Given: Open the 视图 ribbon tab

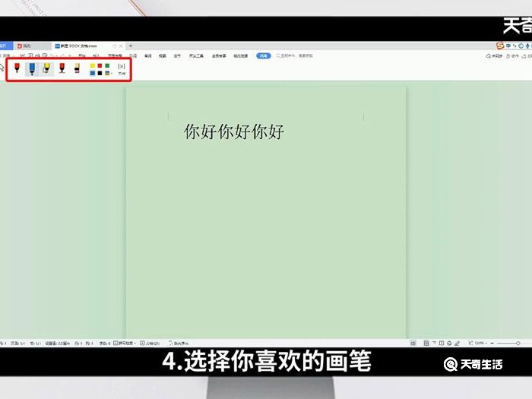Looking at the screenshot, I should click(x=163, y=56).
